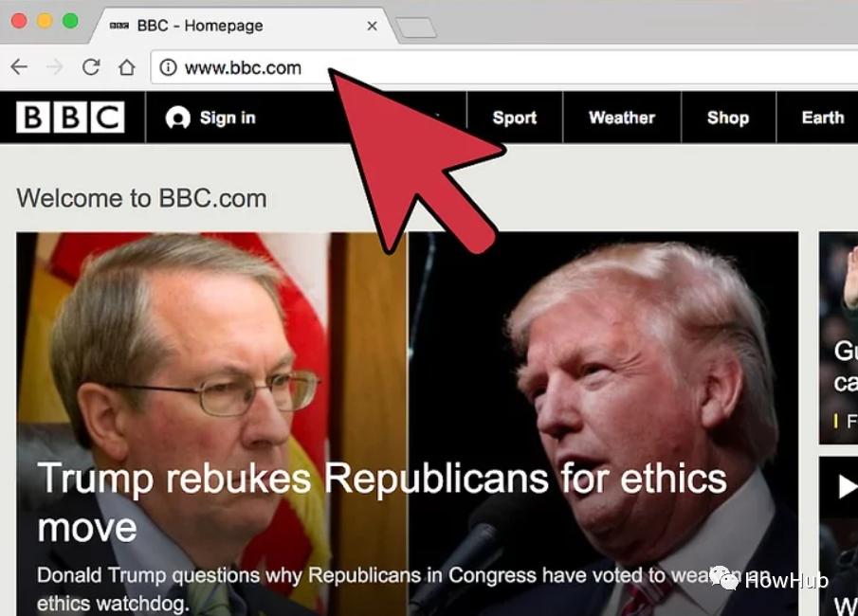Image resolution: width=858 pixels, height=616 pixels.
Task: Open the Sport navigation item
Action: [515, 118]
